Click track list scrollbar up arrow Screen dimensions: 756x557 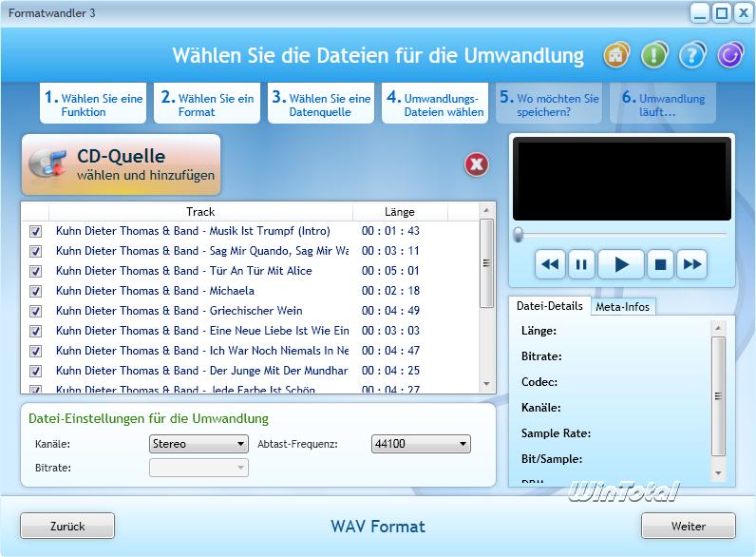pyautogui.click(x=486, y=210)
